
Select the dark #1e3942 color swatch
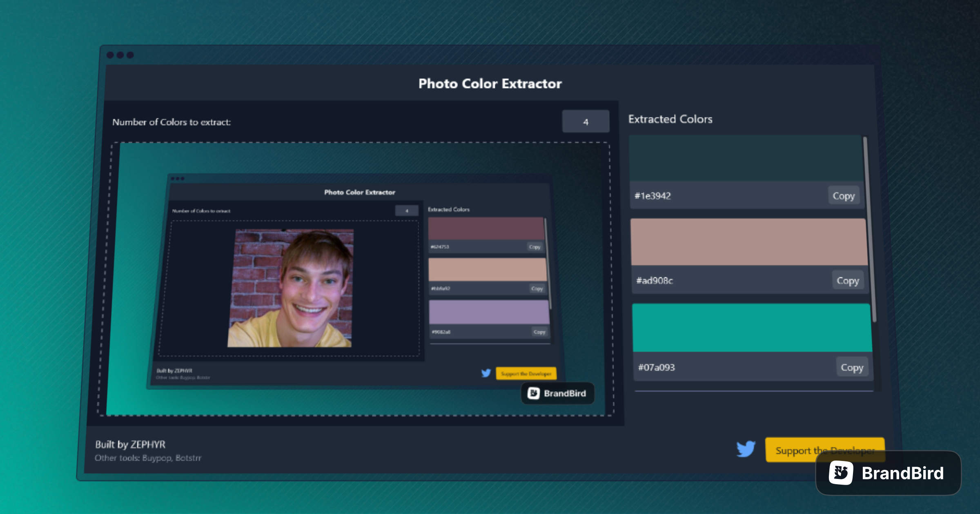tap(746, 159)
